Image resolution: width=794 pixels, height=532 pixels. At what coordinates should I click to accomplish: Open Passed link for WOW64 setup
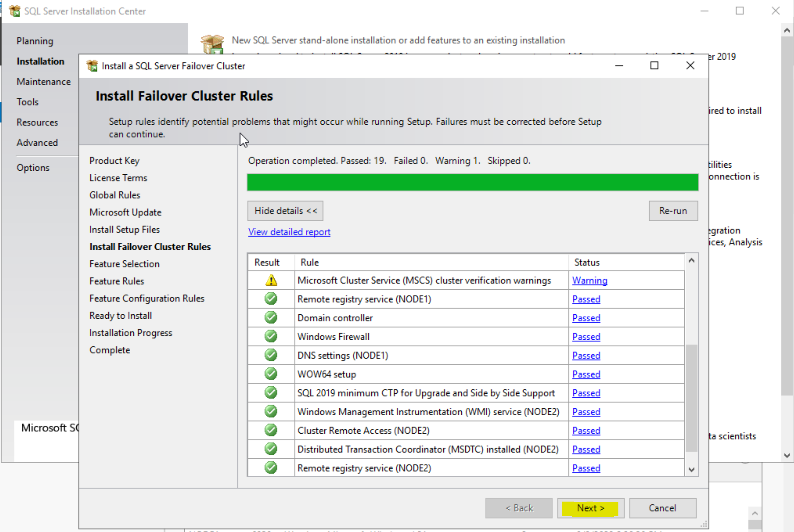pyautogui.click(x=586, y=374)
